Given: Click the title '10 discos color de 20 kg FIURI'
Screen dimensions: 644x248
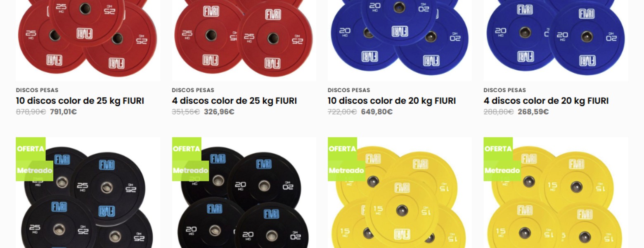Looking at the screenshot, I should [x=392, y=101].
